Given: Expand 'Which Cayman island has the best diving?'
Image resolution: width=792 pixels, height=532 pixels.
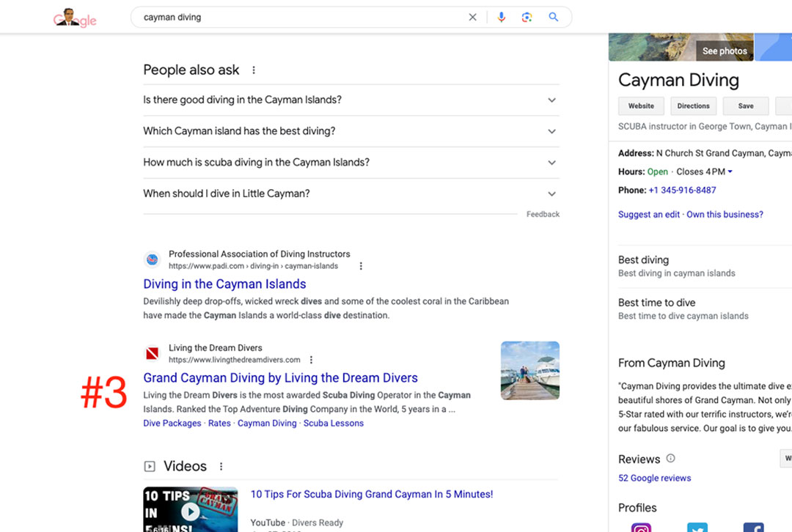Looking at the screenshot, I should pyautogui.click(x=351, y=131).
